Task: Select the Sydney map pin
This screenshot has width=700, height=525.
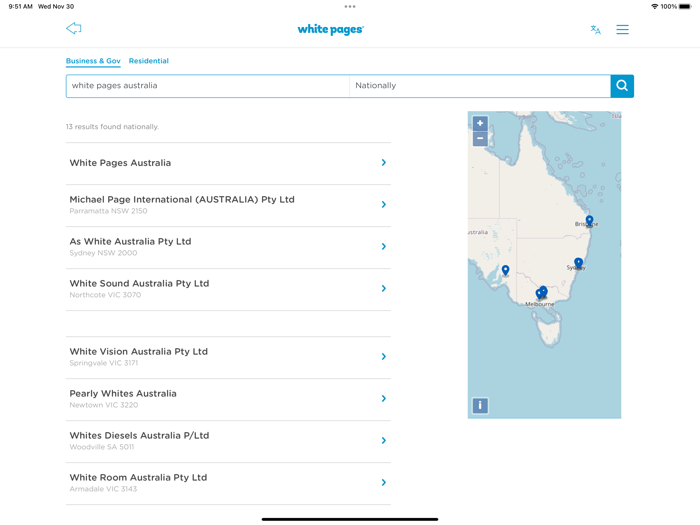Action: pyautogui.click(x=578, y=263)
